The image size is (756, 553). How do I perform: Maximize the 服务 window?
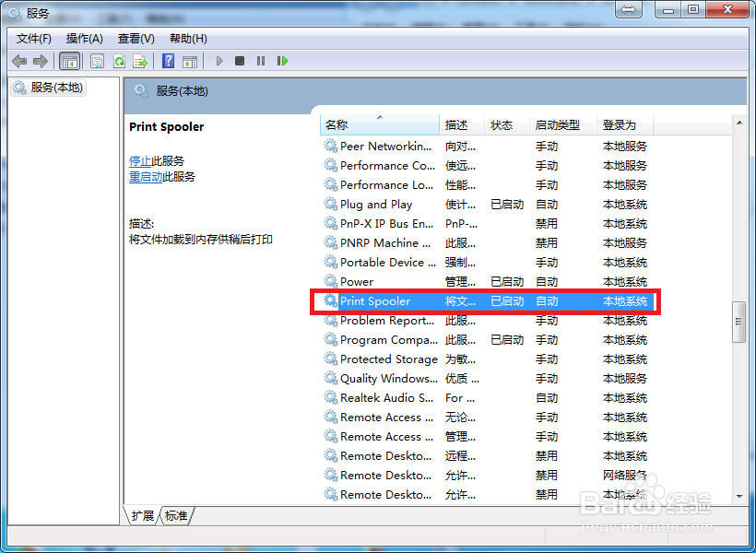click(x=693, y=9)
